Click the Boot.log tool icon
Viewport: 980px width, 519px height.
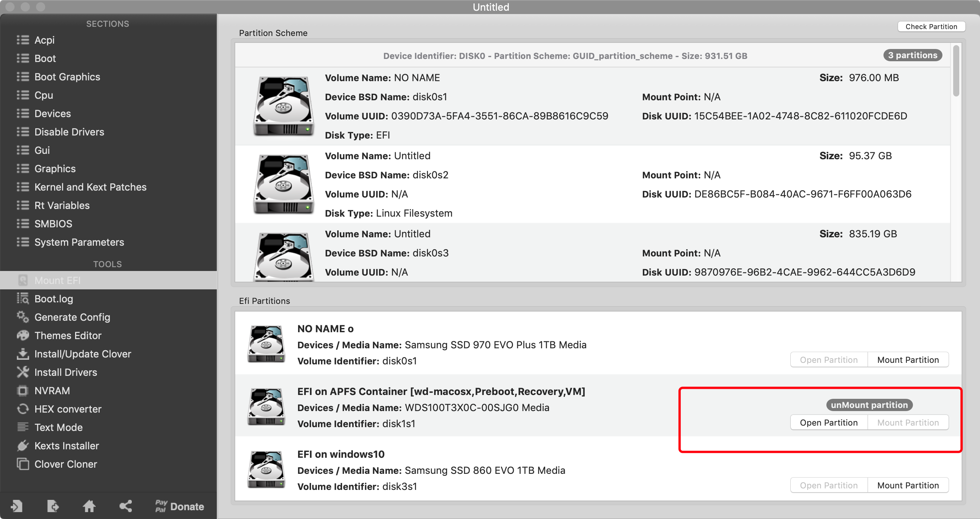pos(23,299)
